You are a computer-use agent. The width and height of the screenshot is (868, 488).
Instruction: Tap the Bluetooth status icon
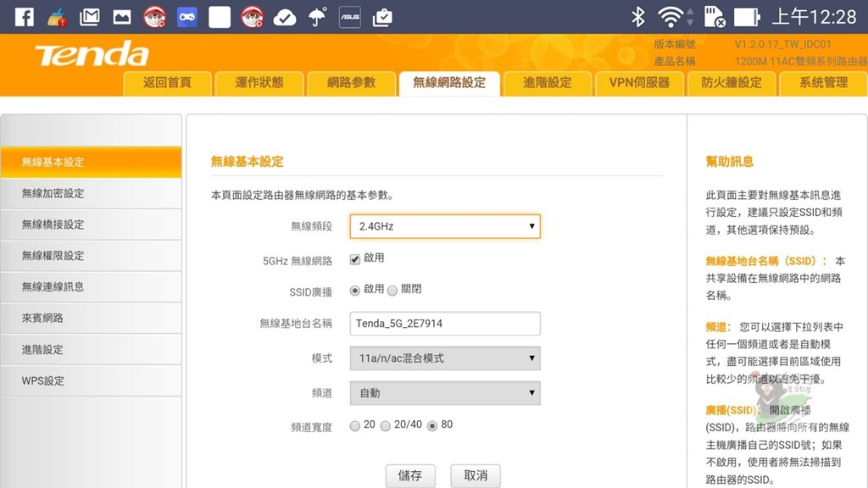tap(638, 17)
